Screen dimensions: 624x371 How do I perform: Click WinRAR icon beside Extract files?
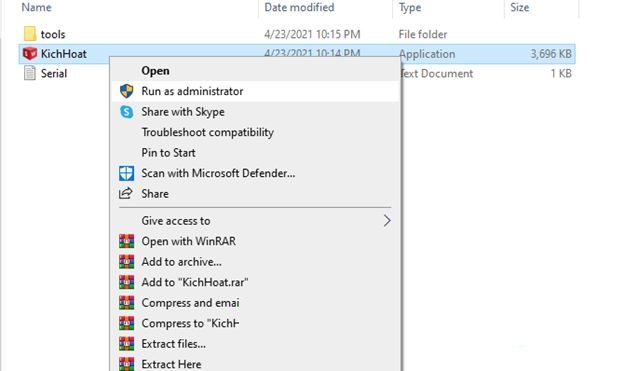[x=127, y=344]
